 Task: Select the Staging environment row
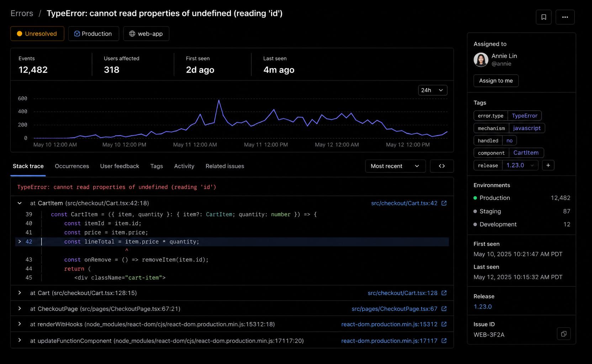click(522, 211)
